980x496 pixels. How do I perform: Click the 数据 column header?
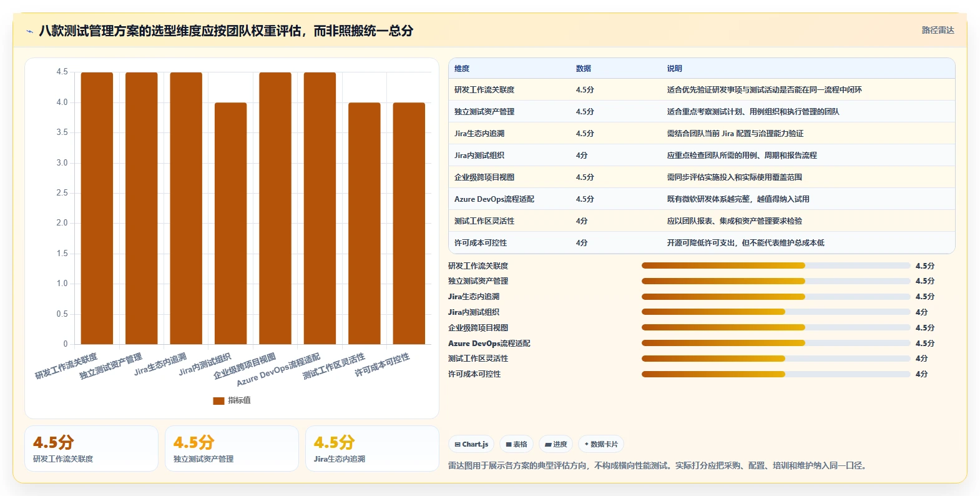(584, 69)
